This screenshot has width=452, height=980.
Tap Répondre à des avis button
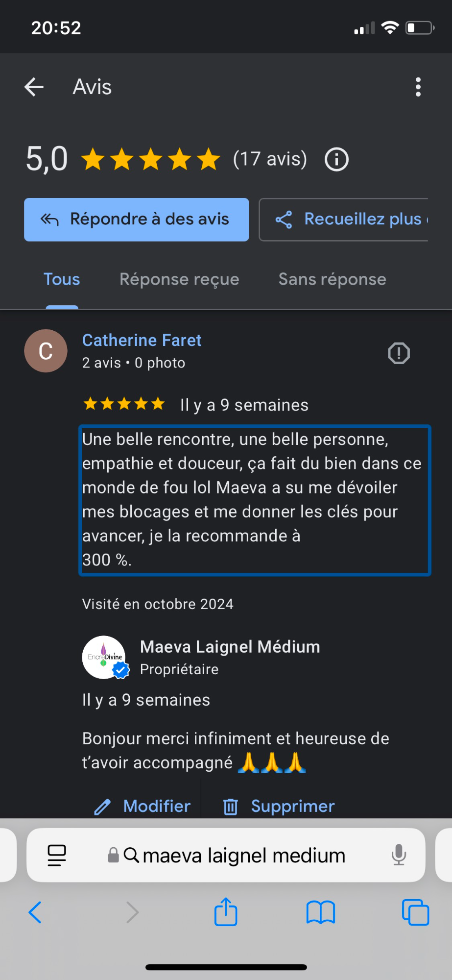[x=137, y=220]
